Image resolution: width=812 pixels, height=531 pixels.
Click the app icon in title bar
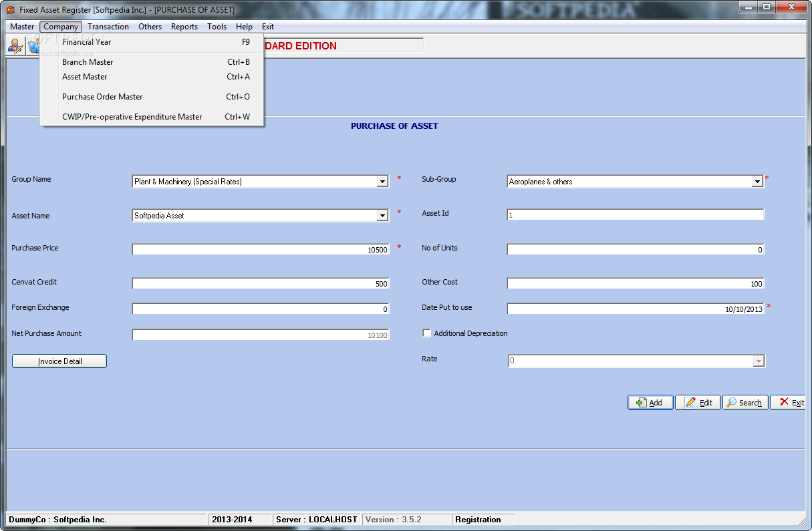(x=9, y=10)
